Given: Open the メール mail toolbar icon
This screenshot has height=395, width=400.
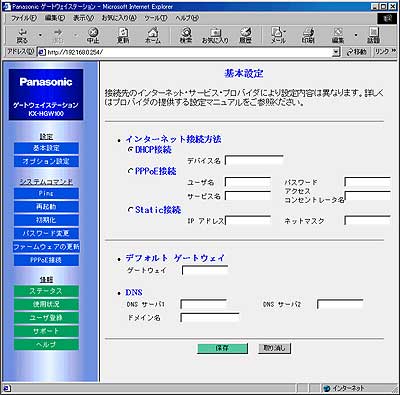Looking at the screenshot, I should pos(278,35).
